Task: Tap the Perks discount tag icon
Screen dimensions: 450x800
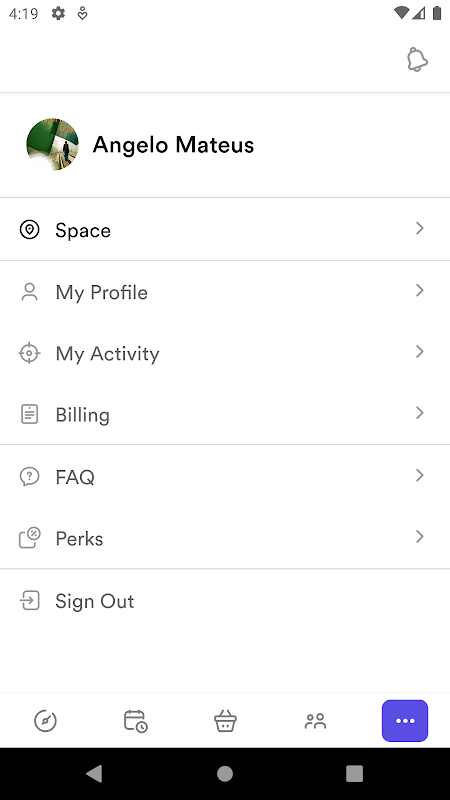Action: [x=30, y=538]
